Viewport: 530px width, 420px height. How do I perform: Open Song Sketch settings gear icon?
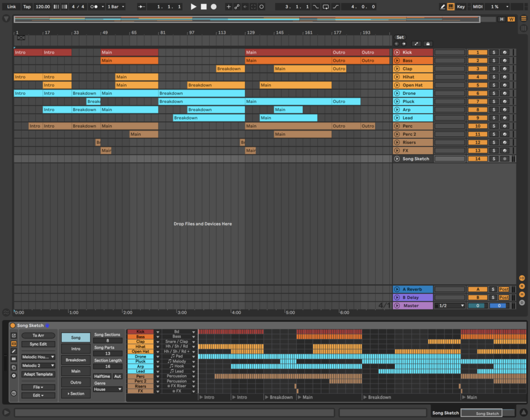point(14,375)
